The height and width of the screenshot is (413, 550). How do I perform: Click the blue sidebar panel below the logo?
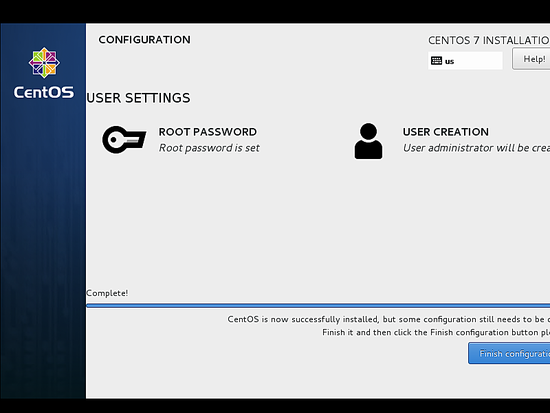click(x=43, y=246)
